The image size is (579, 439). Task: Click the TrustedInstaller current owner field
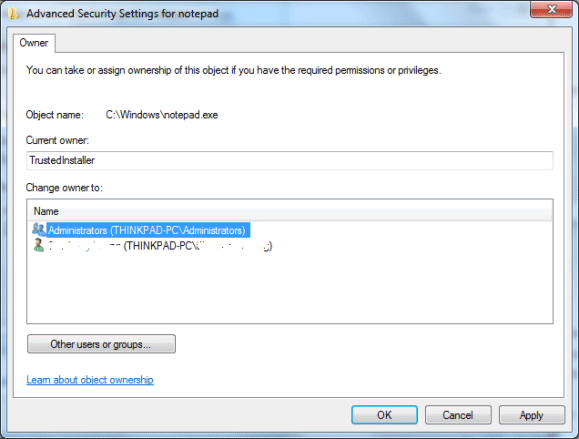point(290,160)
